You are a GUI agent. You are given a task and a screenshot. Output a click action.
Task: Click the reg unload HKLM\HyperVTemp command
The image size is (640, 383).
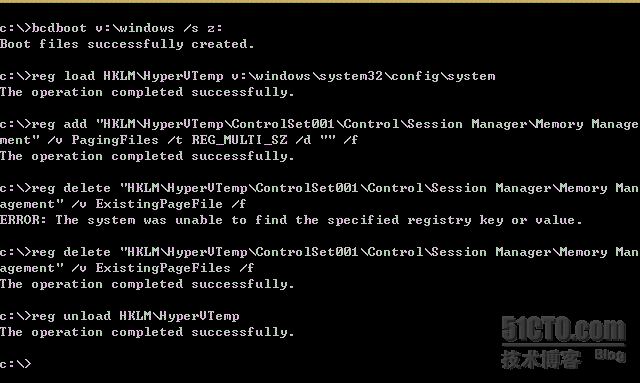[120, 316]
